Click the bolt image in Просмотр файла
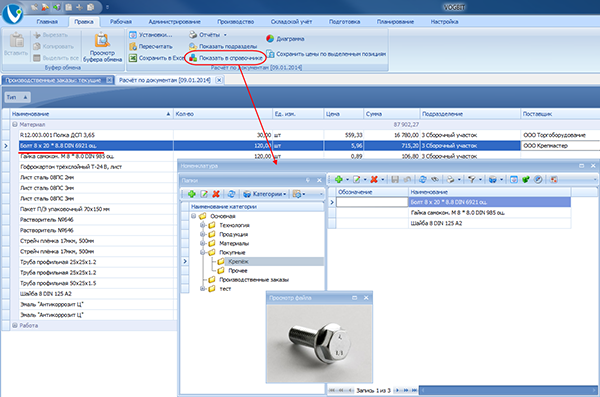600x397 pixels. coord(319,343)
